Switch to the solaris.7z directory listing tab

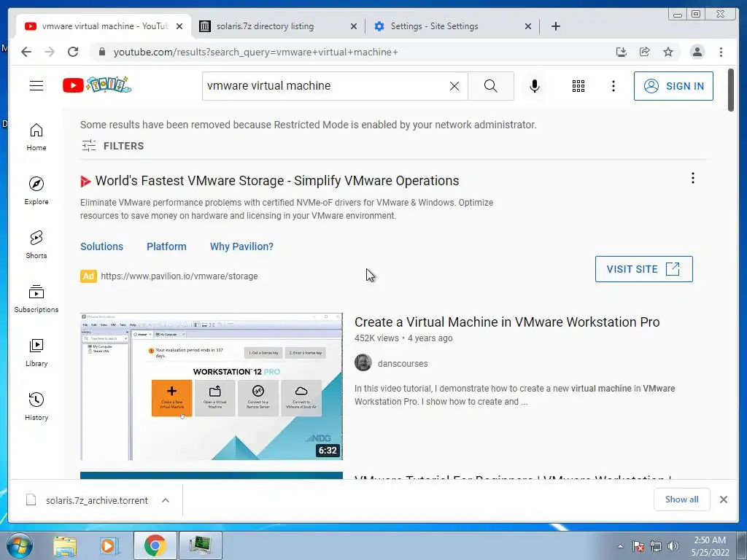[x=278, y=26]
